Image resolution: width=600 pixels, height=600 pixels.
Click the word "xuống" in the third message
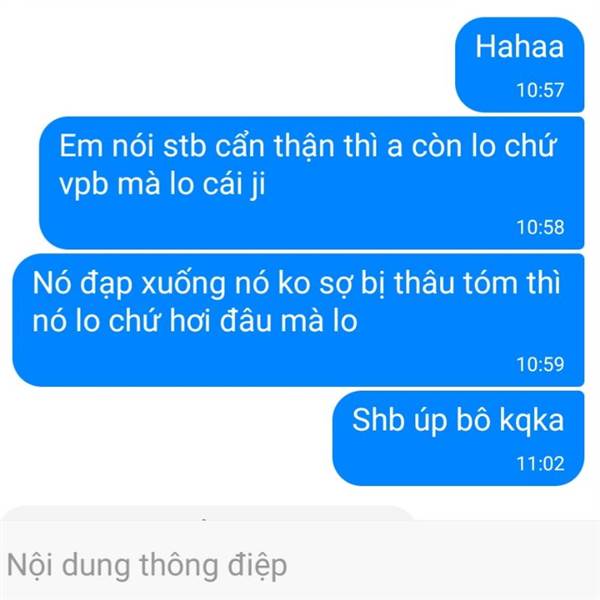(x=184, y=285)
